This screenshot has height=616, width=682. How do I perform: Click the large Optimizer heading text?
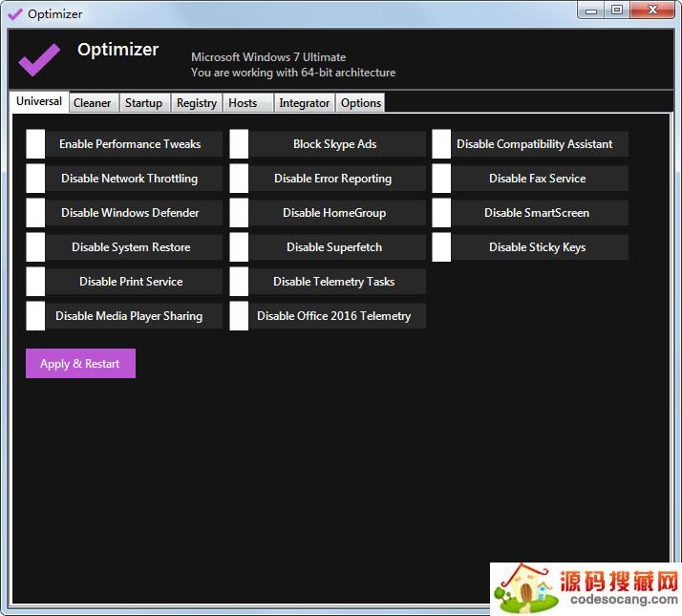pos(117,50)
